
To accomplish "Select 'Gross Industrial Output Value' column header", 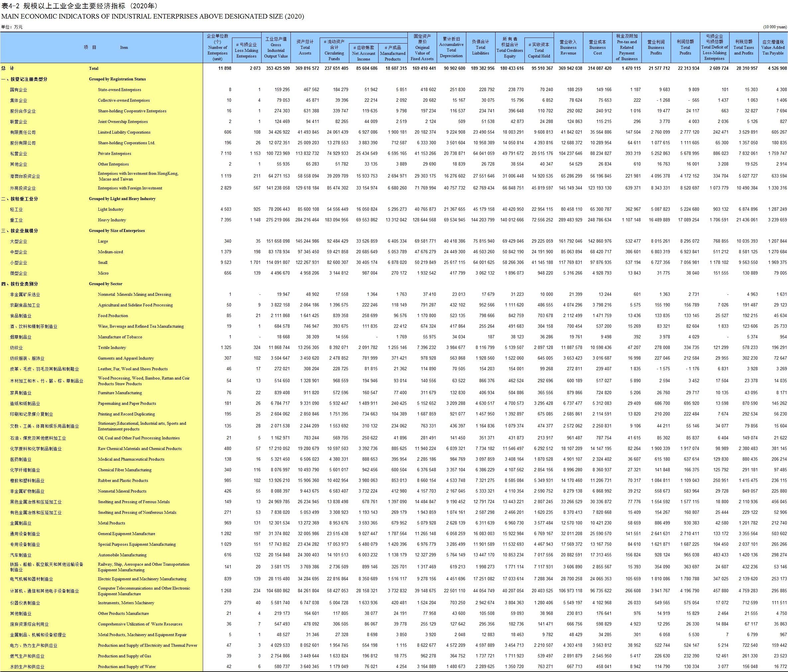I will [x=276, y=48].
